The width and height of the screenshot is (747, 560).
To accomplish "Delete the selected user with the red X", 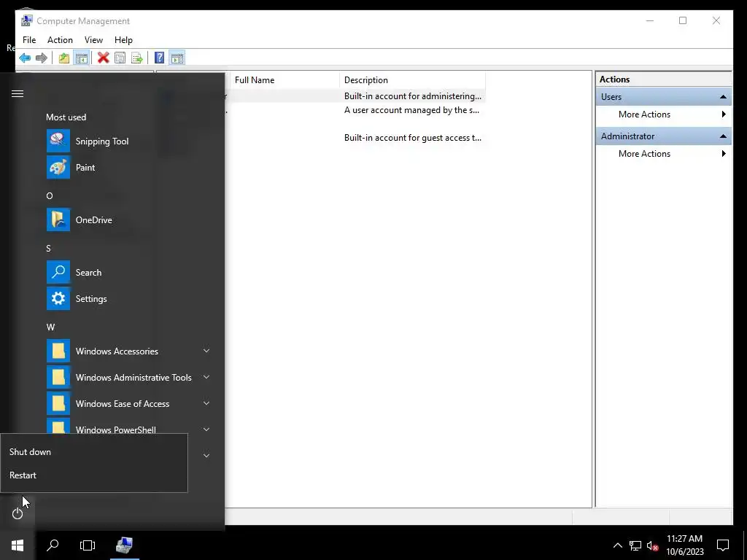I will coord(104,58).
